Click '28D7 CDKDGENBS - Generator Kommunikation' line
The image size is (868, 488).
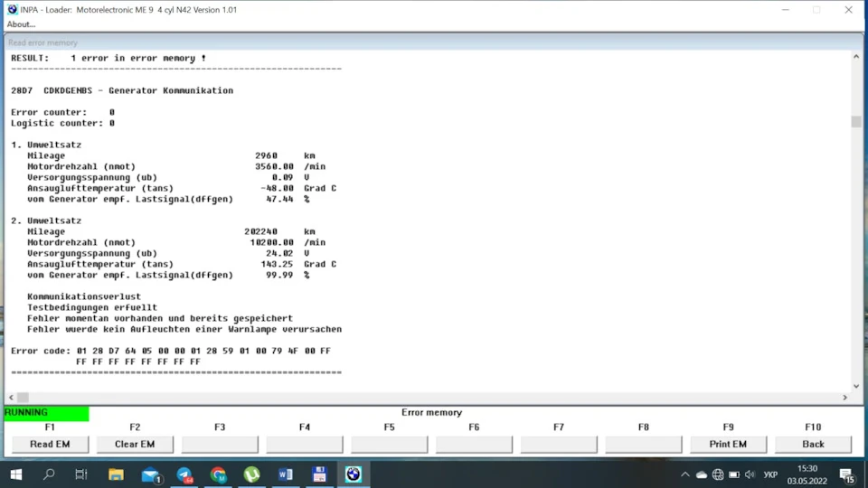(x=122, y=90)
